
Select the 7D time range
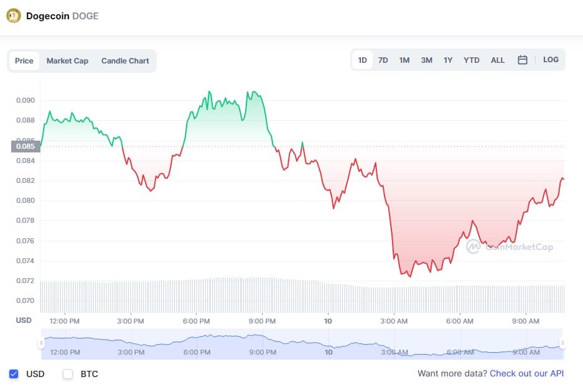[383, 60]
